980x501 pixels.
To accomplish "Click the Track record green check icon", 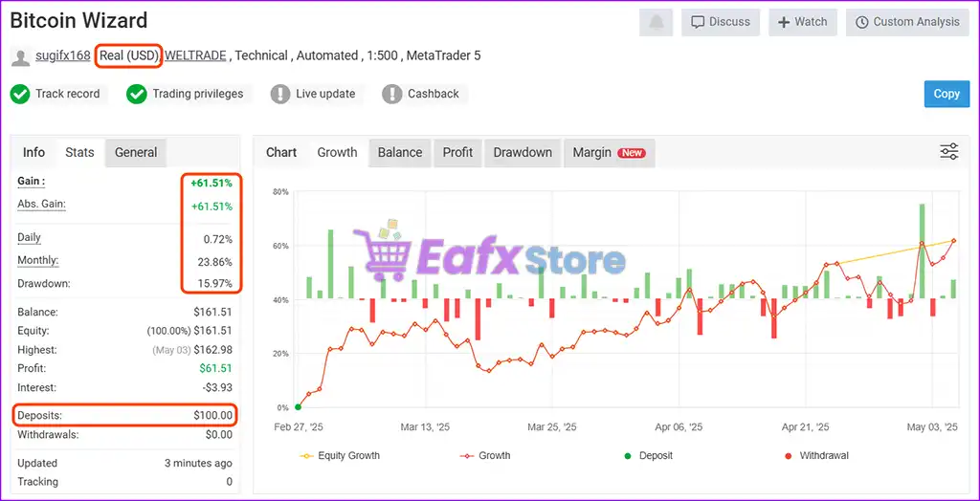I will click(20, 95).
